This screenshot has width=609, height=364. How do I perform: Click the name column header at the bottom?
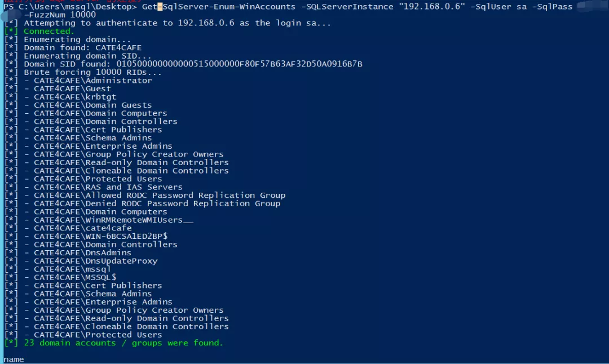pyautogui.click(x=14, y=359)
